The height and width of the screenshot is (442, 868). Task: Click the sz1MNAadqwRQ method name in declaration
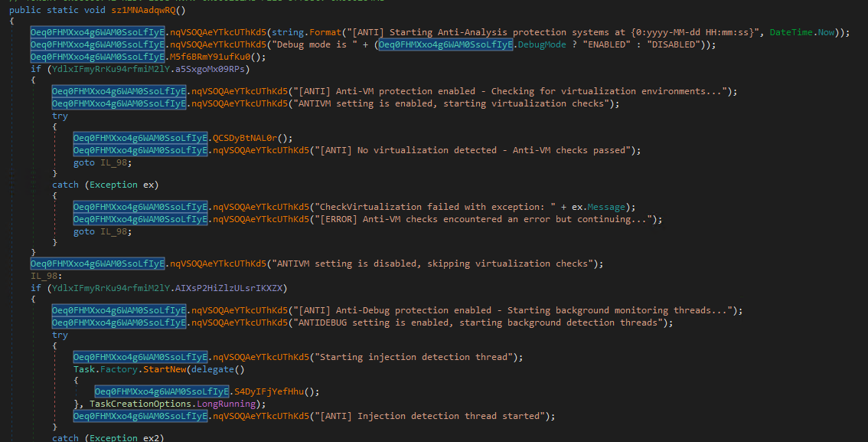click(148, 8)
